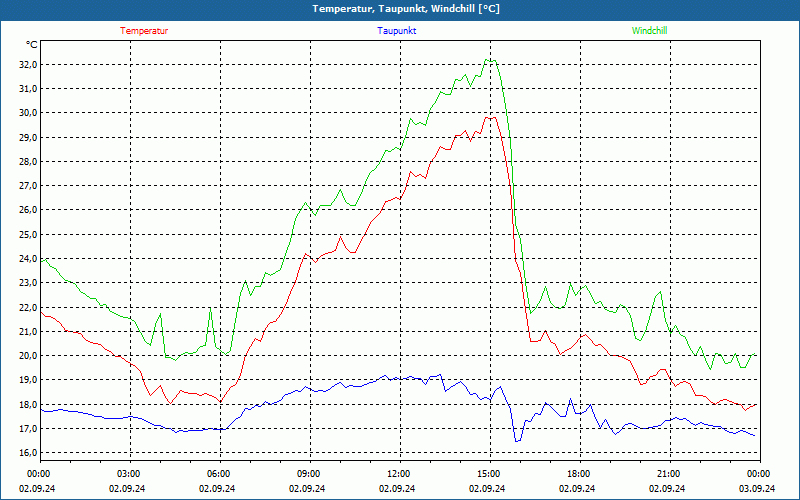Click the 06:00 time axis label
Screen dimensions: 800x500
220,474
